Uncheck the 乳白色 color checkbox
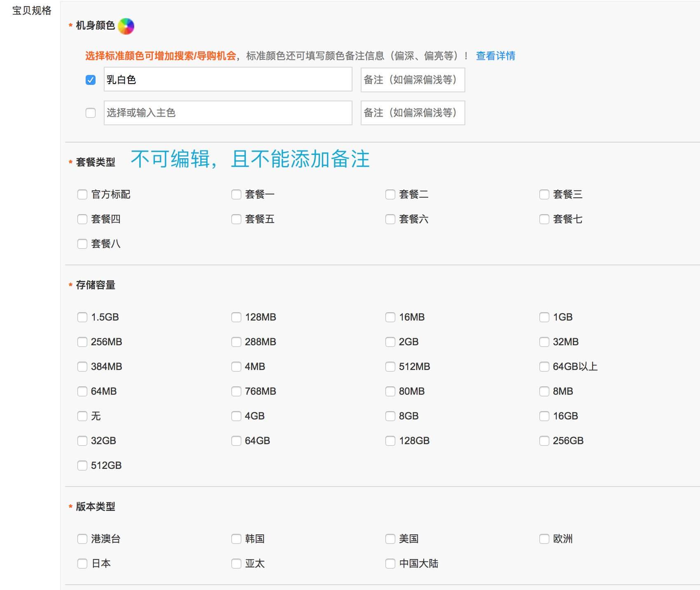 click(91, 80)
